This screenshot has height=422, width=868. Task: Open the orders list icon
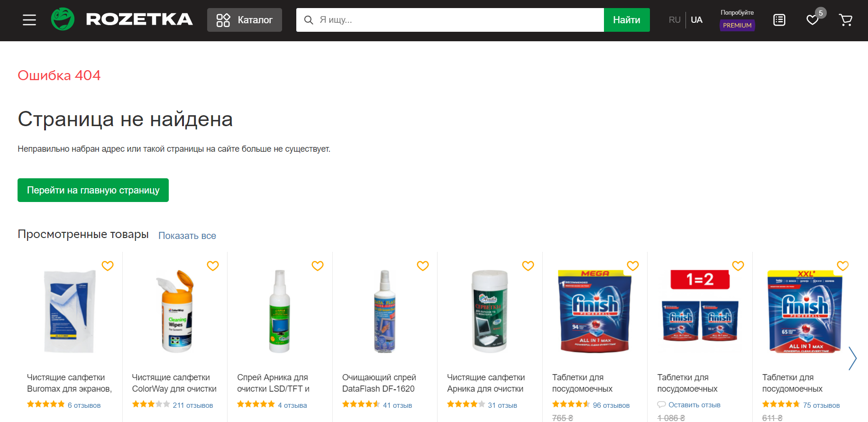[779, 20]
